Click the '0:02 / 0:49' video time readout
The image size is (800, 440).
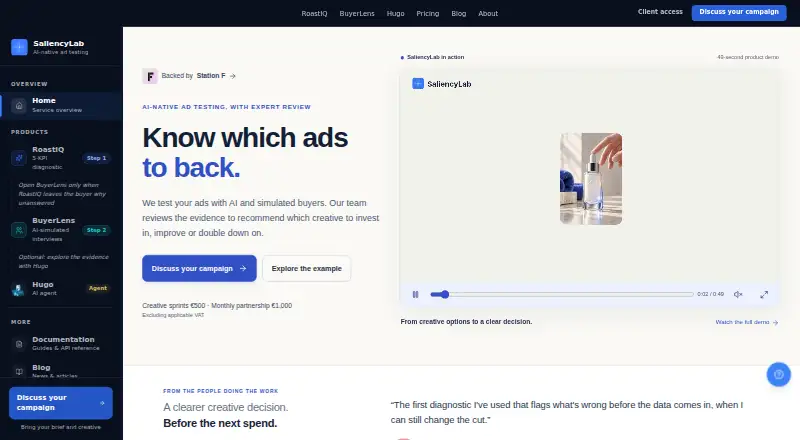tap(710, 295)
